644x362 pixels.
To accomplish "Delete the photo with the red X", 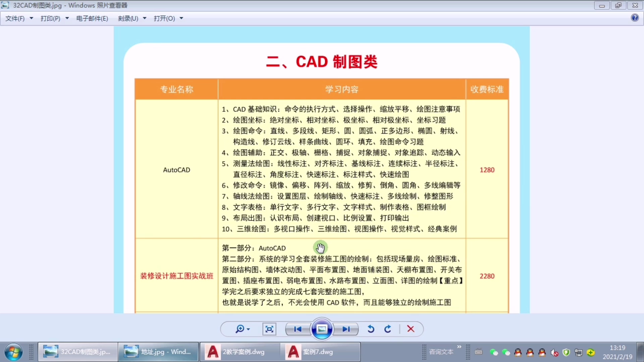I will (x=411, y=329).
